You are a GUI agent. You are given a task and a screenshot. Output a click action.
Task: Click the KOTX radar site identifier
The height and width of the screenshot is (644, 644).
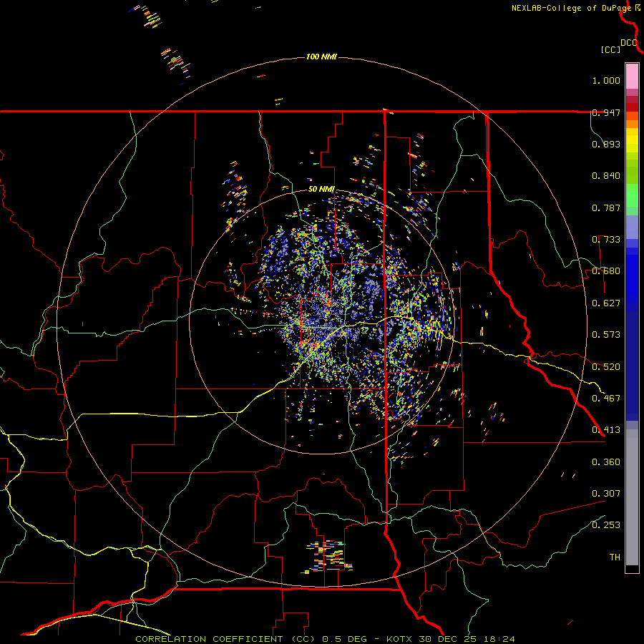[x=400, y=639]
